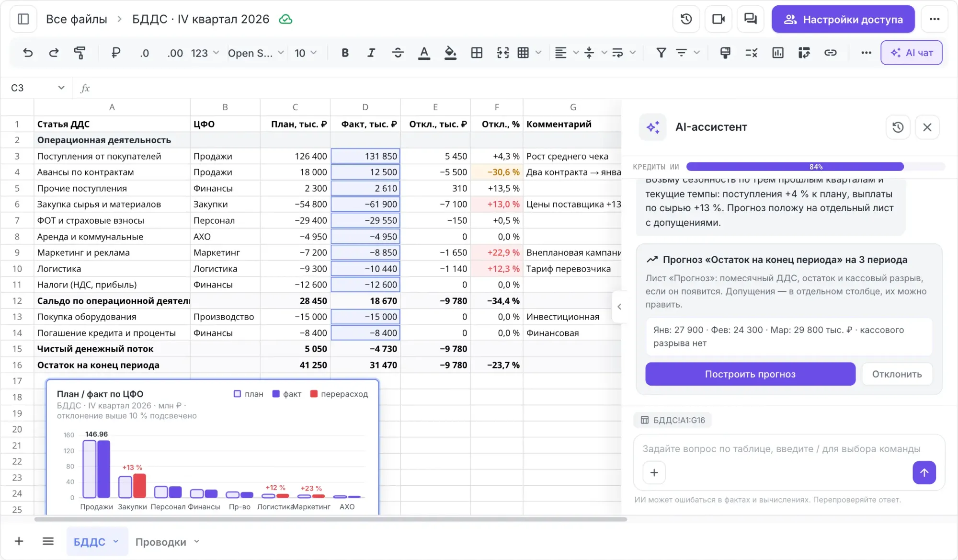Click Построить прогноз button
The height and width of the screenshot is (560, 958).
750,374
